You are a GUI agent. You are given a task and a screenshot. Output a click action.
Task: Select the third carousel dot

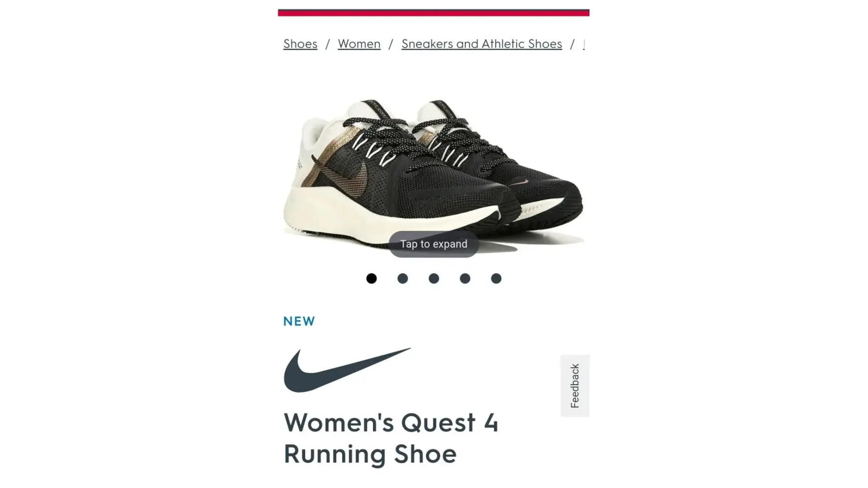434,279
